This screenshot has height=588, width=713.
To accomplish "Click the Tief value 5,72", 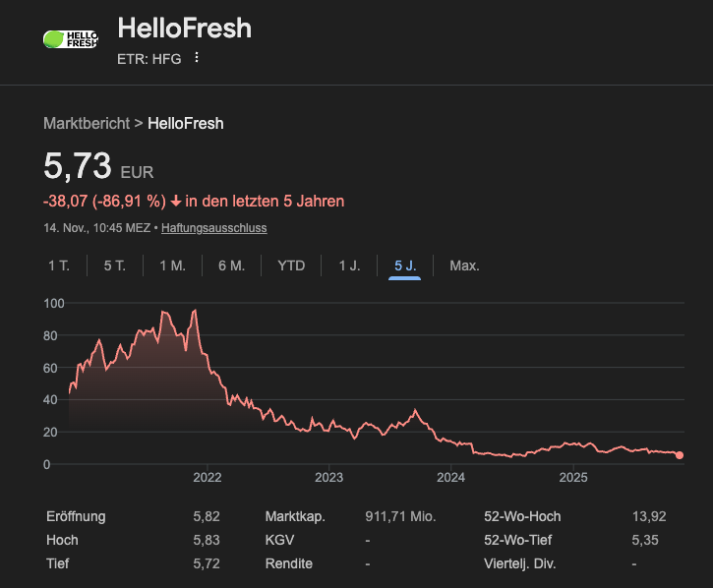I will pyautogui.click(x=207, y=563).
